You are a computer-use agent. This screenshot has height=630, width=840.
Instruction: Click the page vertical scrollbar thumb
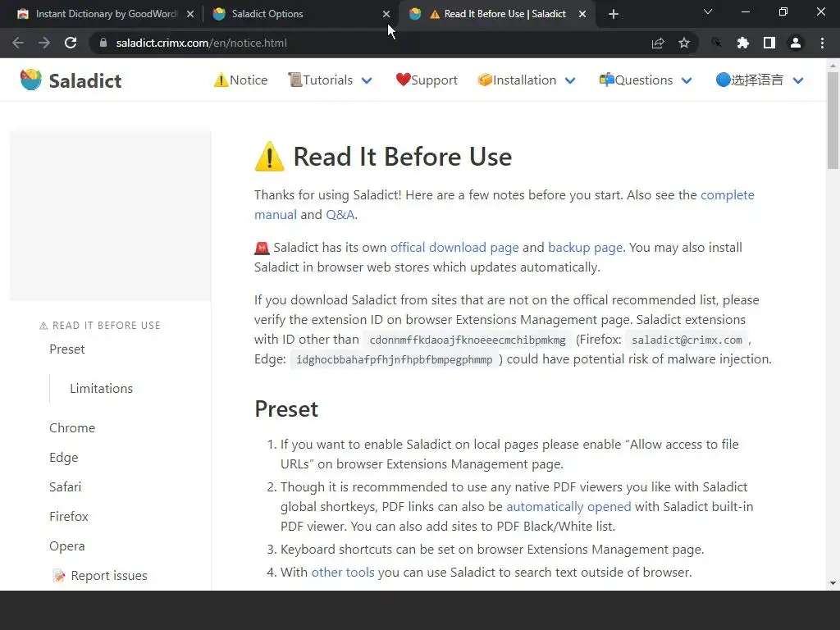point(833,121)
